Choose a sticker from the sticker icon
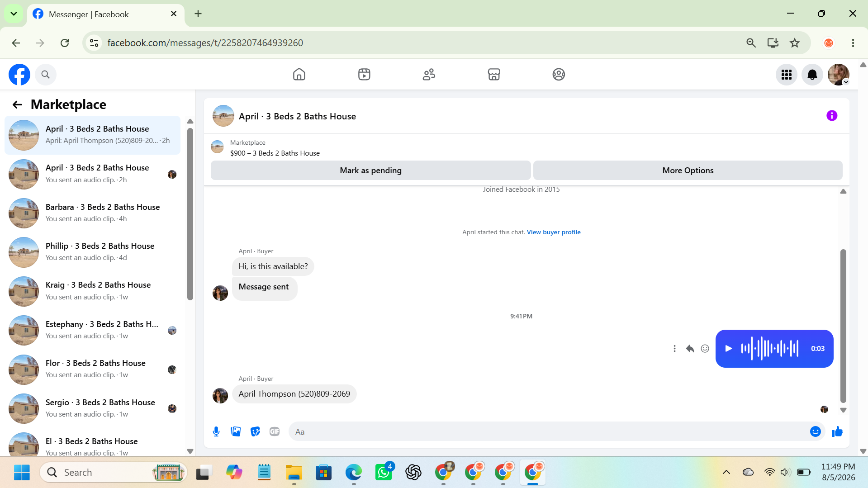The image size is (868, 488). [x=255, y=431]
